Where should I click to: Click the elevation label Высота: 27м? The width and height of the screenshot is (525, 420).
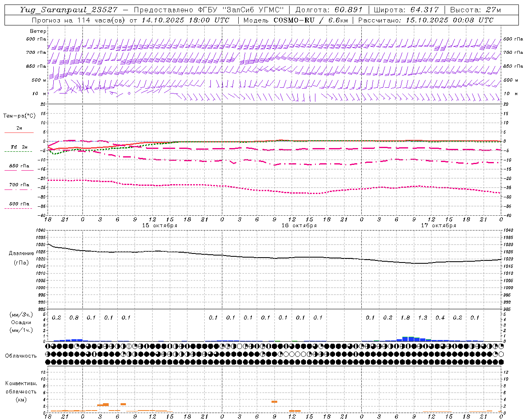point(476,10)
